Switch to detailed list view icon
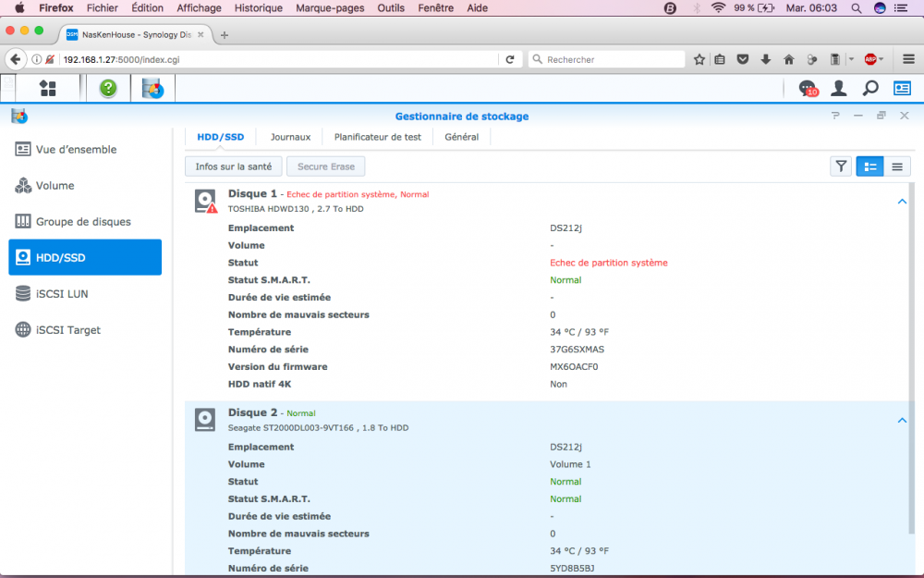 [869, 166]
